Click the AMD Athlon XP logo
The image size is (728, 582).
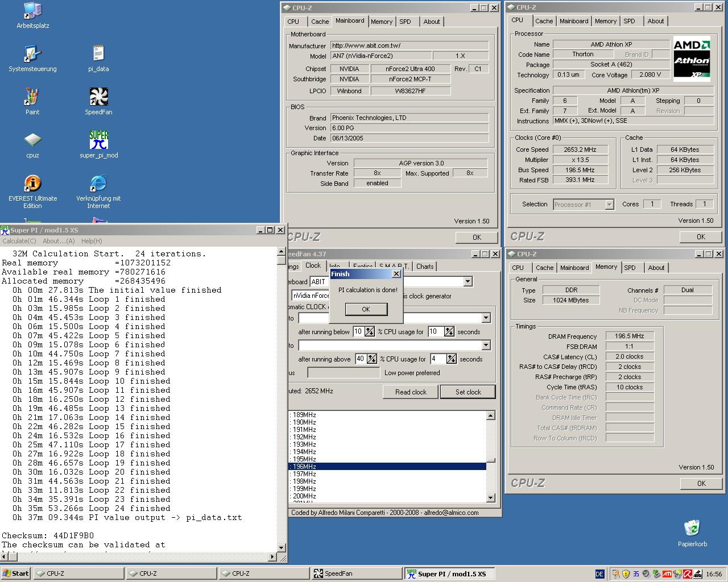pos(692,58)
